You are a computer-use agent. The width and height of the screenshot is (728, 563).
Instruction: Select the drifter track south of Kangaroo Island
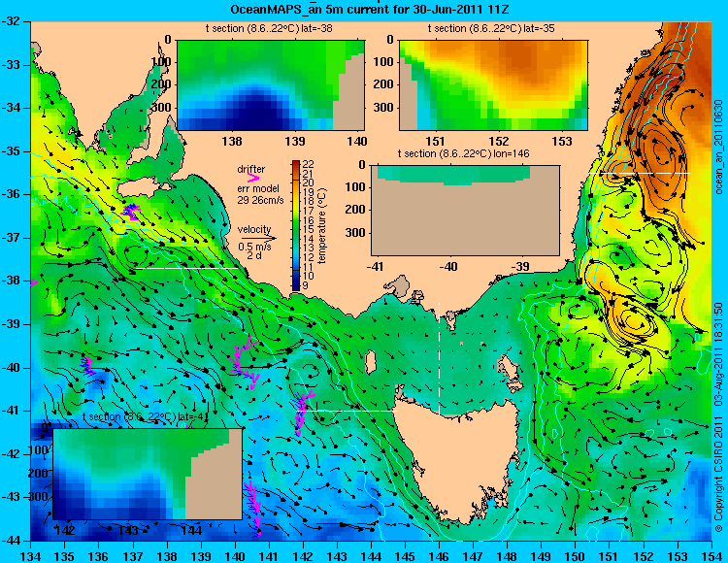131,212
